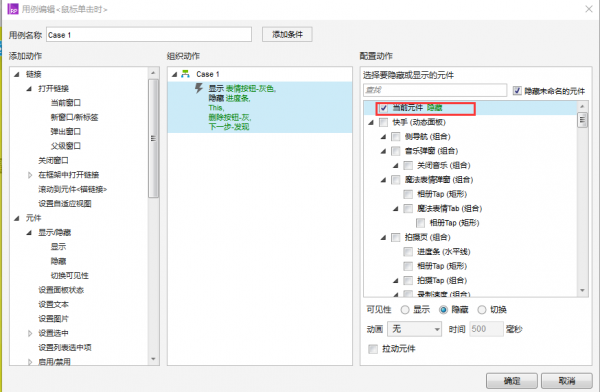Enable the 拉动元件 checkbox
Viewport: 600px width, 392px height.
(373, 349)
